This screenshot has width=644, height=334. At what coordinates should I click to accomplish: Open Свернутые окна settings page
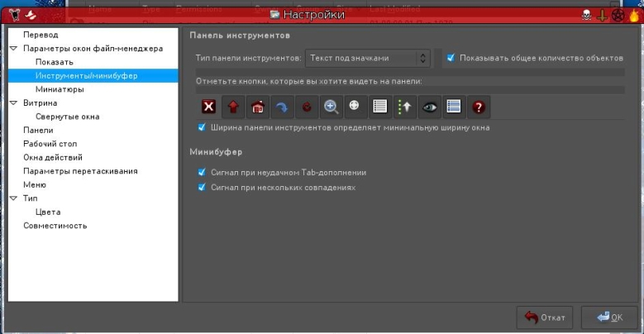[x=67, y=117]
